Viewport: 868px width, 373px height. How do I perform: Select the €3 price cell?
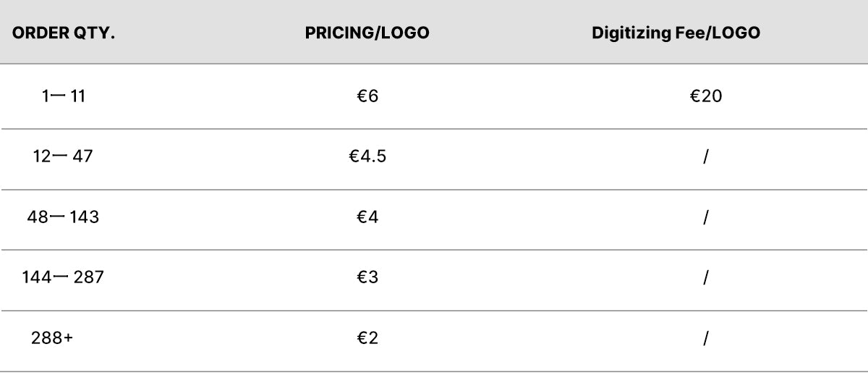[x=367, y=277]
